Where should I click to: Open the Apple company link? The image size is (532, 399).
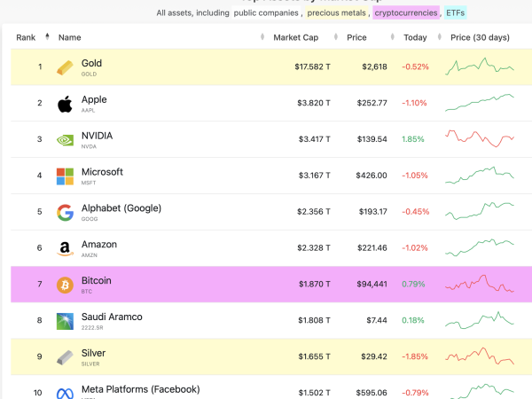(x=94, y=99)
